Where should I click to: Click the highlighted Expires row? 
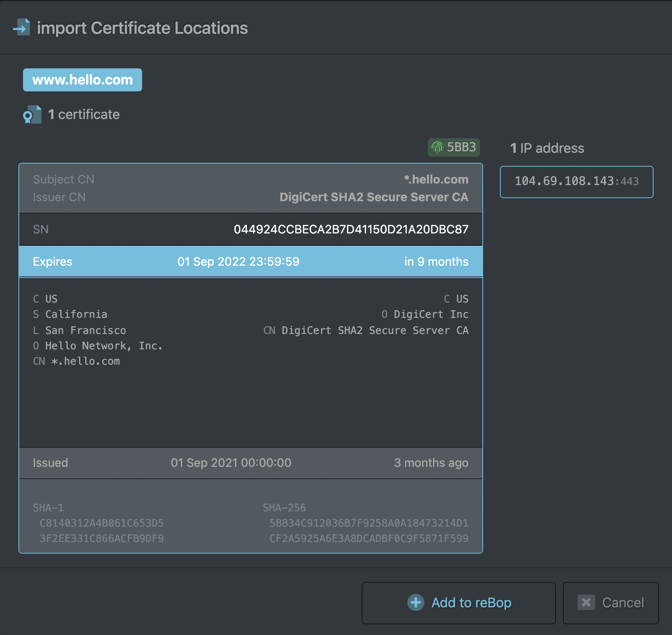tap(250, 261)
